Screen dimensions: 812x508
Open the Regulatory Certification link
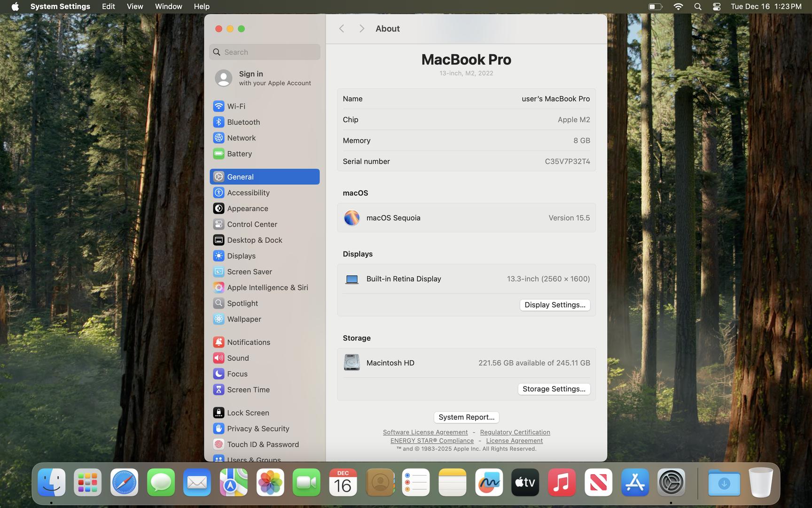(515, 432)
